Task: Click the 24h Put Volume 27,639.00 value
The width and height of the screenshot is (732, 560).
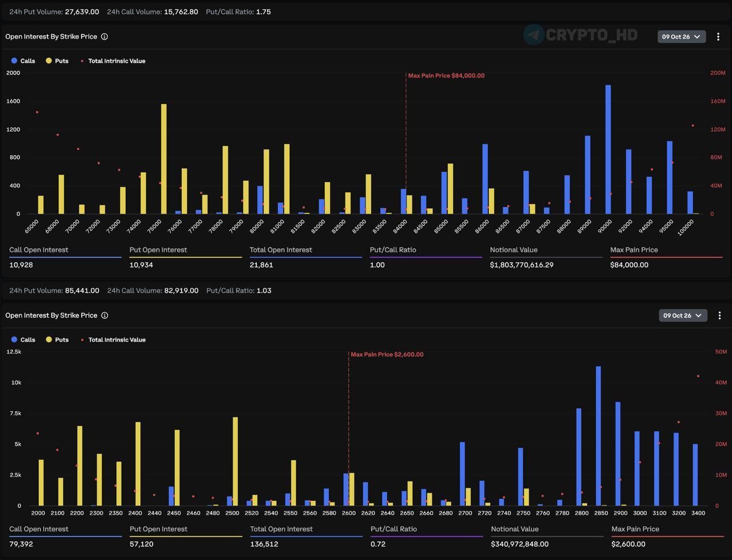Action: click(82, 11)
